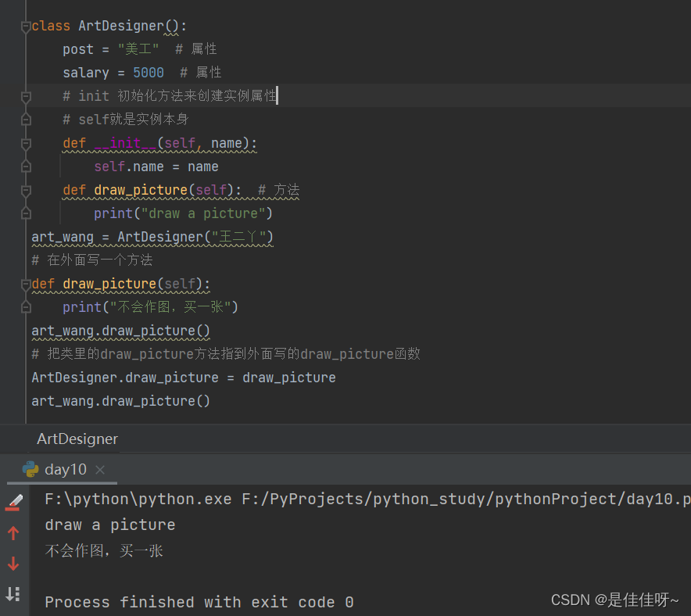
Task: Click fold end marker beside print("draw a picture")
Action: [x=26, y=213]
